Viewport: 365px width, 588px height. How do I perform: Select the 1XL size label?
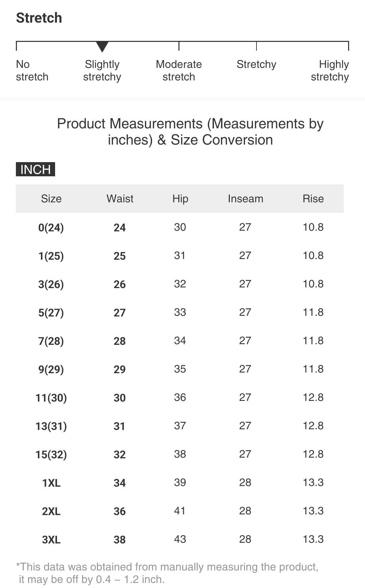(x=51, y=483)
